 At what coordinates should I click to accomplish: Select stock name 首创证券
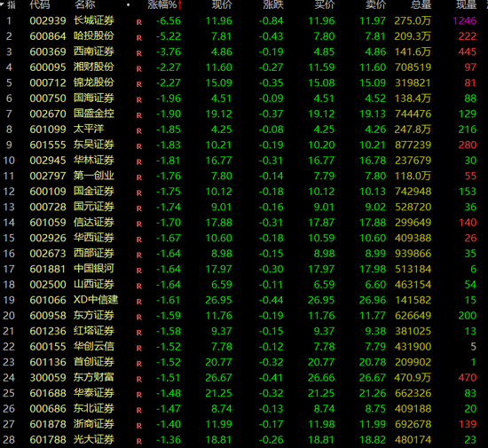tap(94, 362)
